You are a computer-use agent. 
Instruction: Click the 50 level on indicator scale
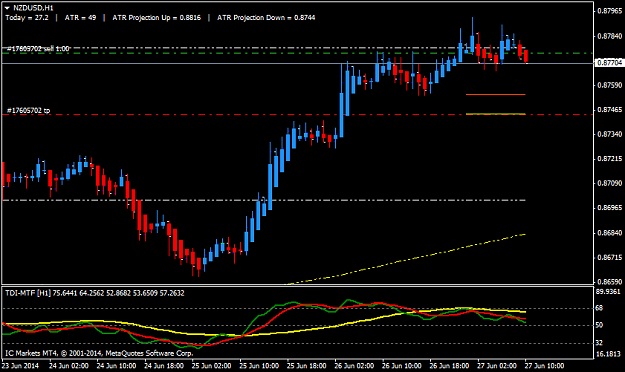599,325
